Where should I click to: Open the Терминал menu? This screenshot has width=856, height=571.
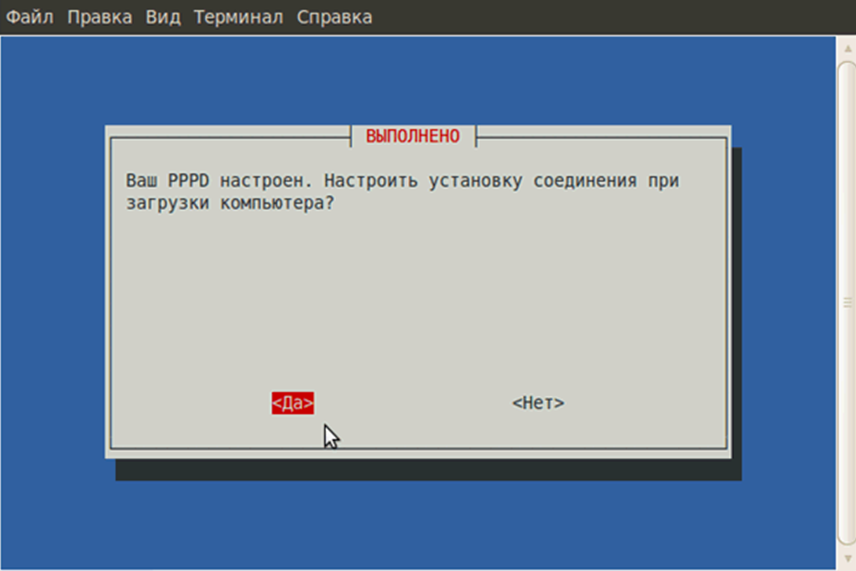(239, 17)
